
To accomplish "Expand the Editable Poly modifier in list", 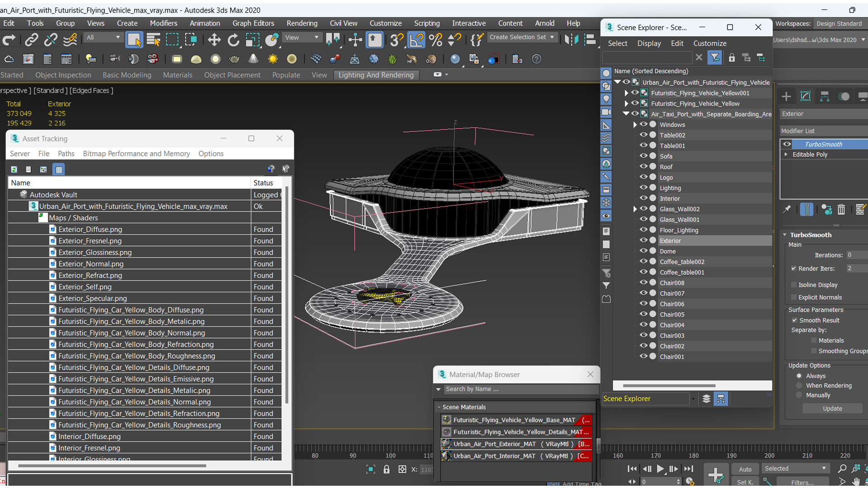I will [788, 155].
